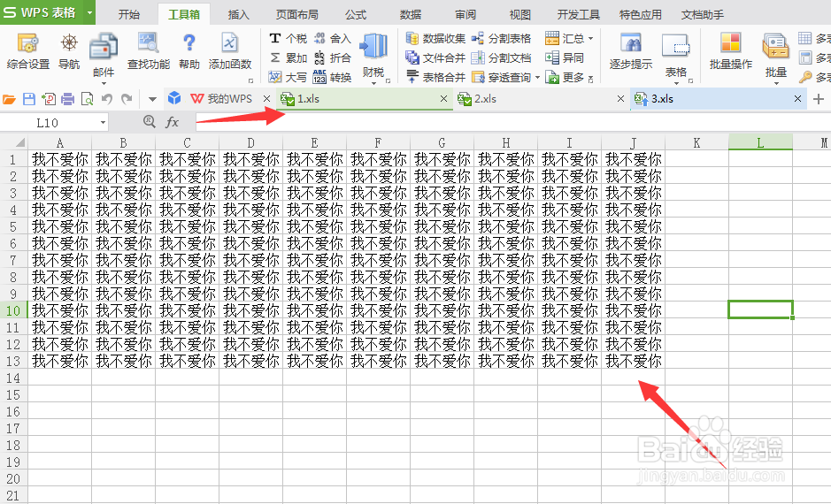Click the L10 Name Box field
Viewport: 831px width, 504px height.
[x=49, y=123]
